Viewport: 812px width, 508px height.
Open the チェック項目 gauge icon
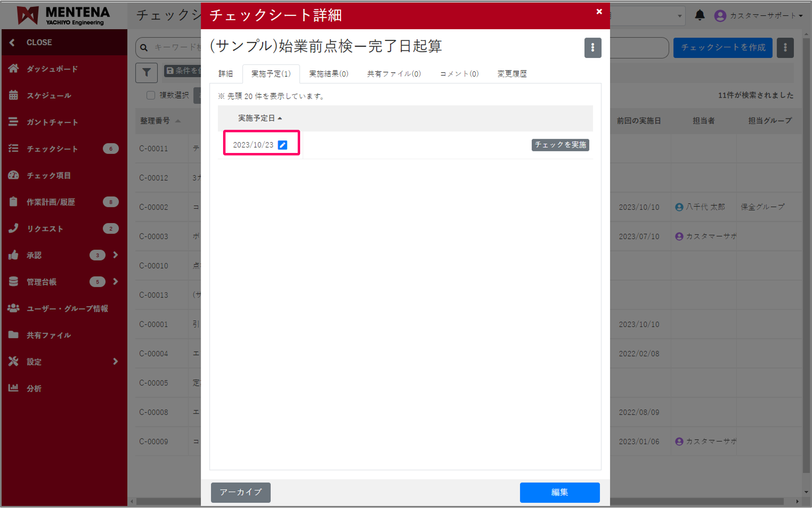click(x=13, y=175)
